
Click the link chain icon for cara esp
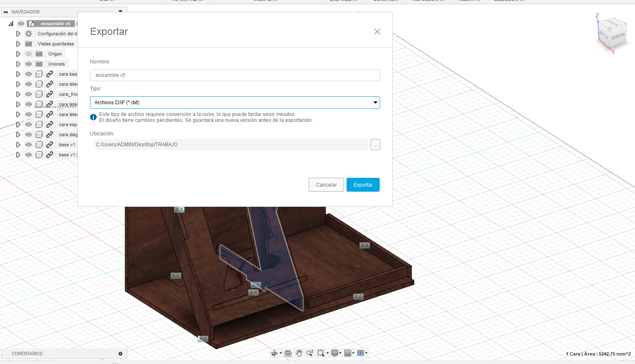pyautogui.click(x=50, y=124)
